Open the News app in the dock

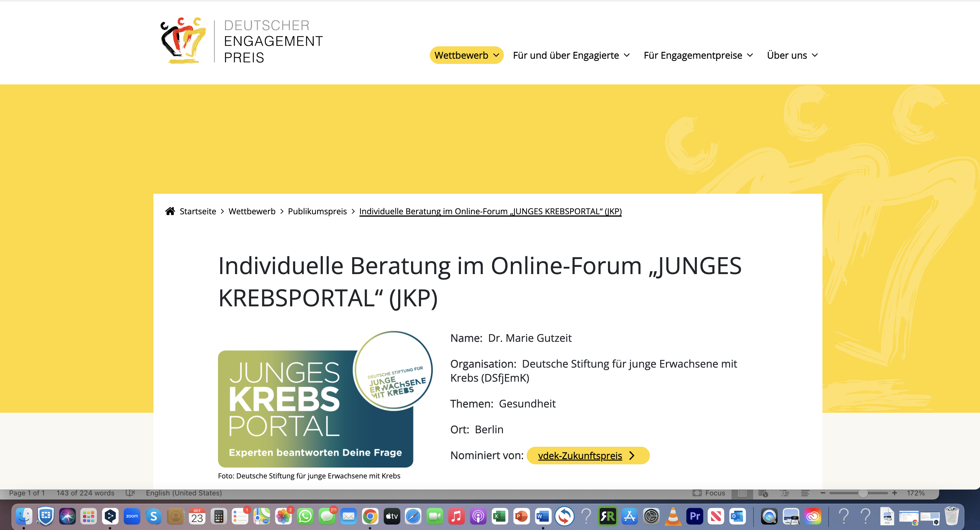[x=716, y=516]
